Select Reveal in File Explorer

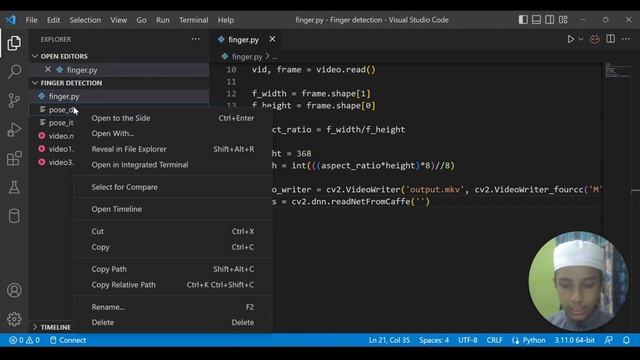[x=173, y=149]
